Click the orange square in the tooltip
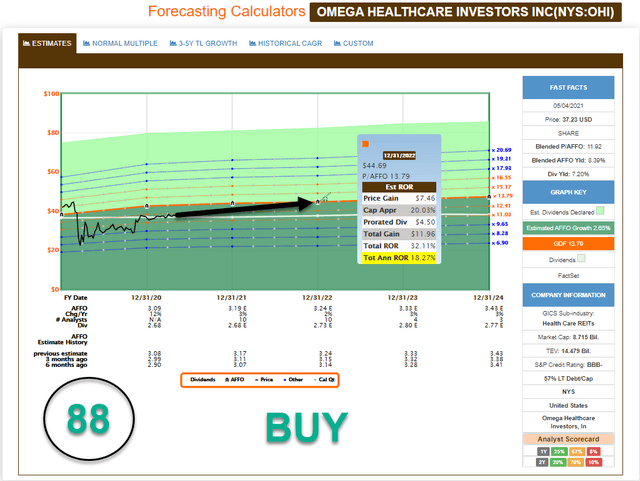Viewport: 640px width, 481px height. point(366,144)
